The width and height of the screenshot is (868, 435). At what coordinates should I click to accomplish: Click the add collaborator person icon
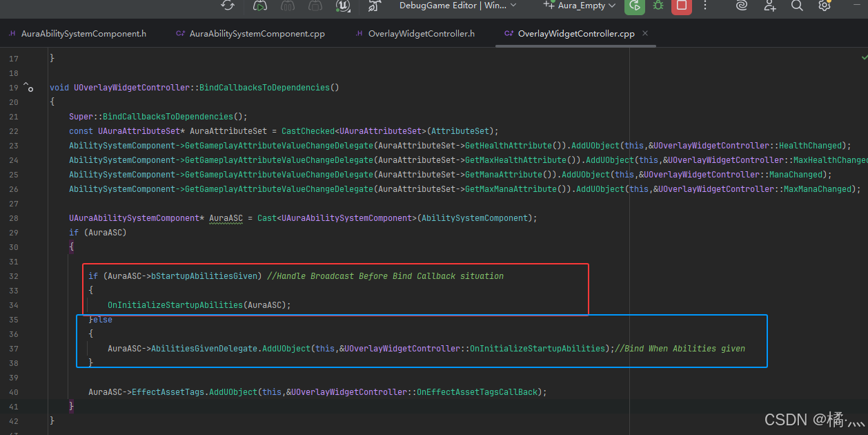click(770, 6)
